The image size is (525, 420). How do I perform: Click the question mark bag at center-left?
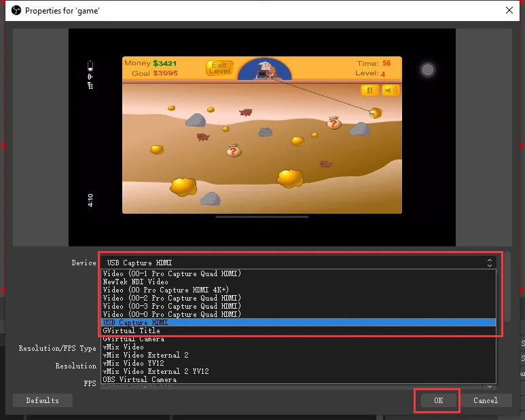coord(234,151)
